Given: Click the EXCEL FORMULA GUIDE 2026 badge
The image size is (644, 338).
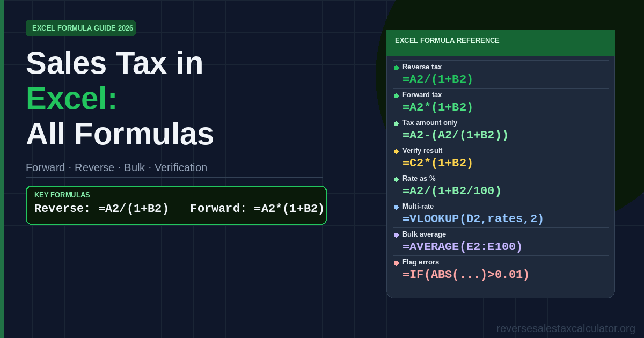Looking at the screenshot, I should point(80,28).
